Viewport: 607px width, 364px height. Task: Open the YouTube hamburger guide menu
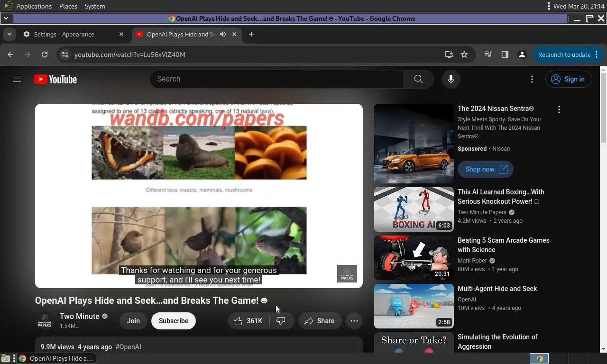pyautogui.click(x=17, y=79)
